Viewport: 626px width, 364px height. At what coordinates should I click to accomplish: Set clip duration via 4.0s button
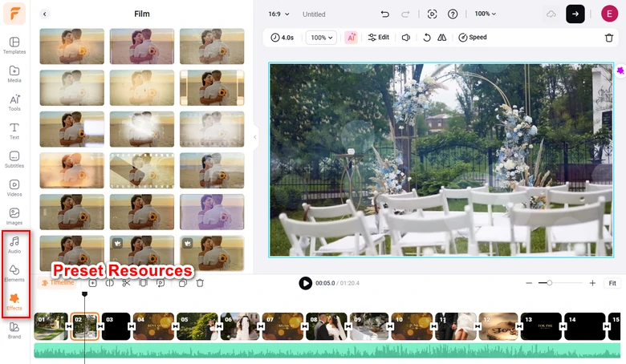point(283,38)
